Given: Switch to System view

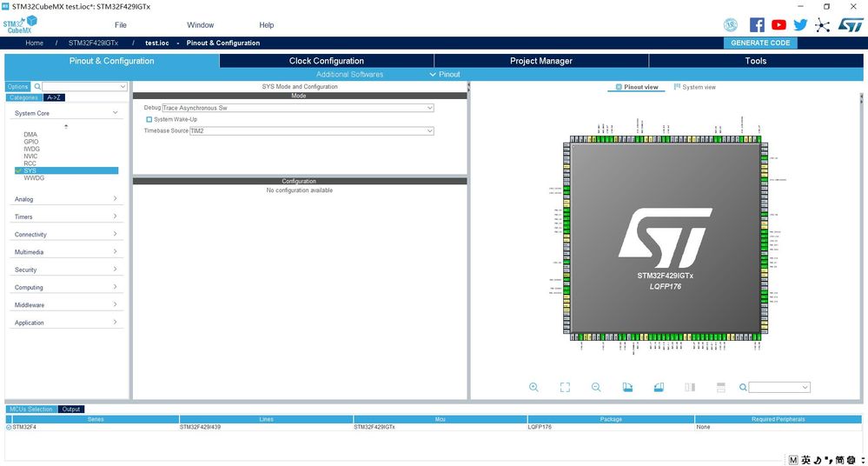Looking at the screenshot, I should 695,87.
